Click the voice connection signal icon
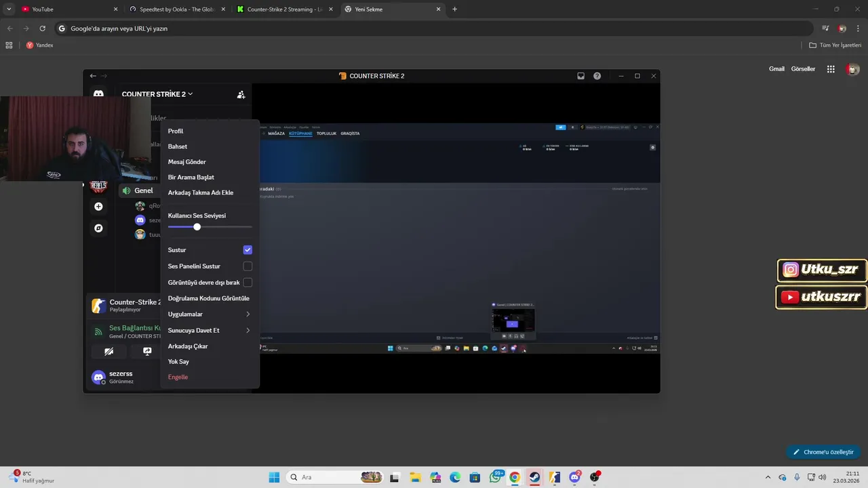 pyautogui.click(x=98, y=331)
